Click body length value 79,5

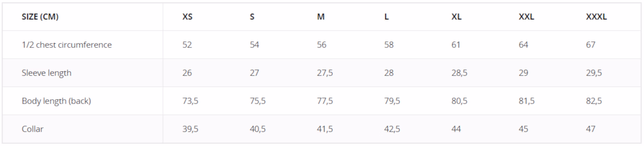click(x=392, y=101)
